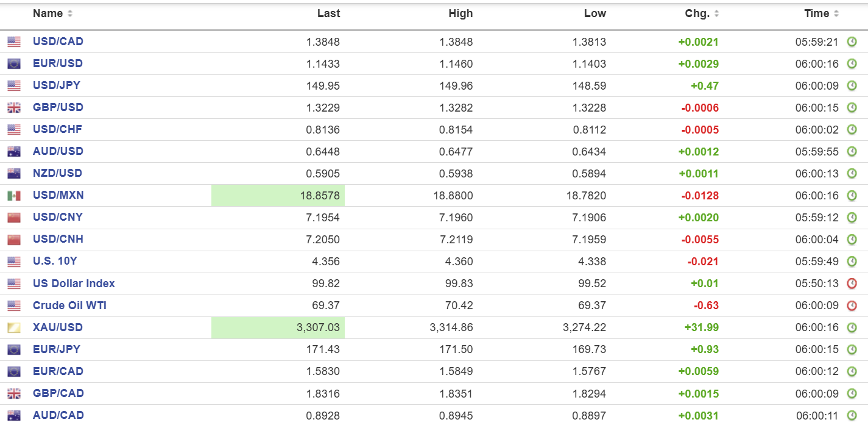Click the green clock icon in EUR/CAD row

pyautogui.click(x=852, y=371)
